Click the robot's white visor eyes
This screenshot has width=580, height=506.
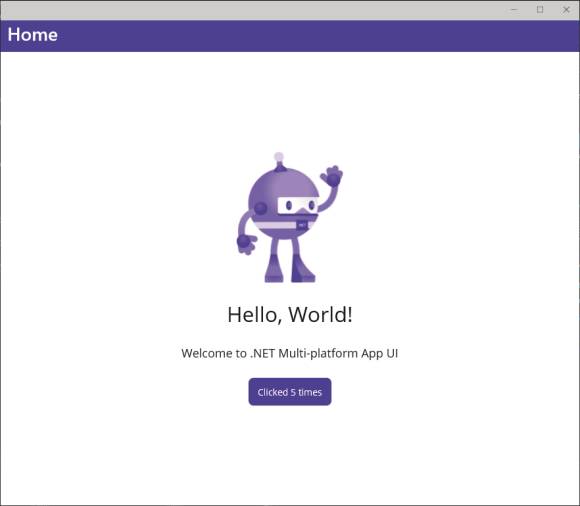[x=298, y=205]
